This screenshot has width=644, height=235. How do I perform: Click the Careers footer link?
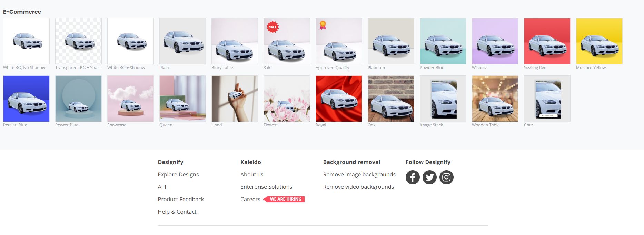point(250,199)
